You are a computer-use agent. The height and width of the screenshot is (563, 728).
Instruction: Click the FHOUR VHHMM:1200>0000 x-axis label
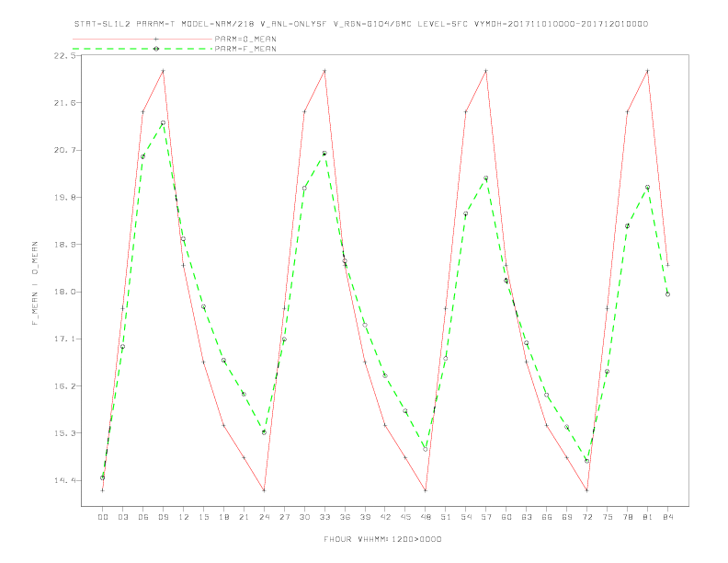[x=382, y=539]
